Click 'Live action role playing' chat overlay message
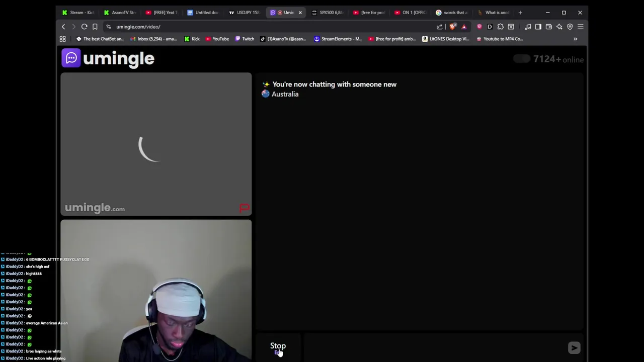Image resolution: width=644 pixels, height=362 pixels. [x=45, y=358]
